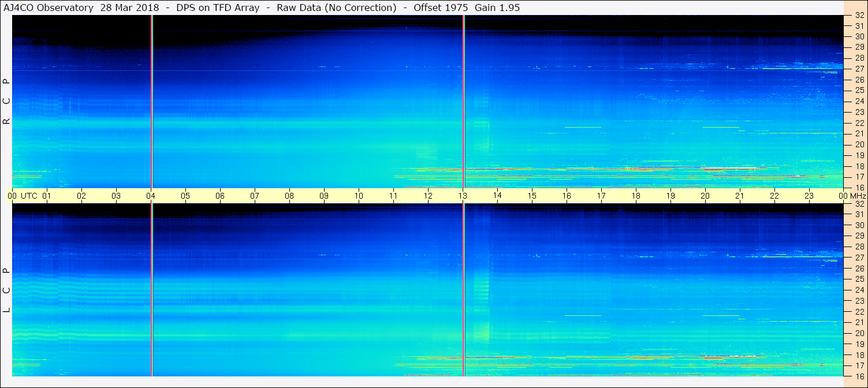Click hour label "21" on time axis
Viewport: 868px width, 388px height.
(x=740, y=196)
